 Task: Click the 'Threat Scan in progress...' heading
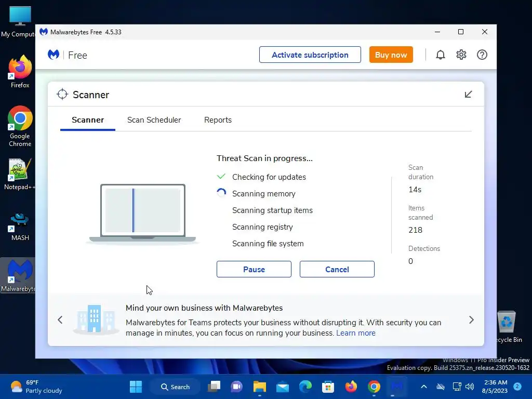pyautogui.click(x=264, y=158)
